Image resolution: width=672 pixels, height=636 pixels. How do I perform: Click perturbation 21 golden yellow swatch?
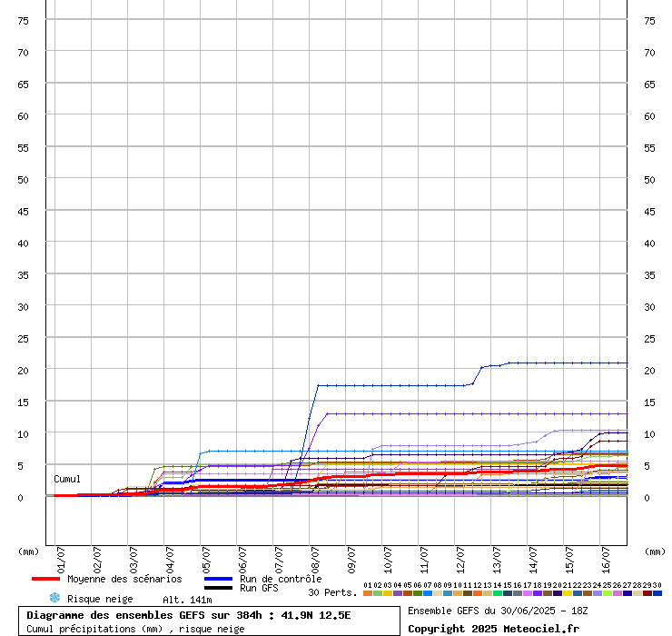(x=567, y=593)
